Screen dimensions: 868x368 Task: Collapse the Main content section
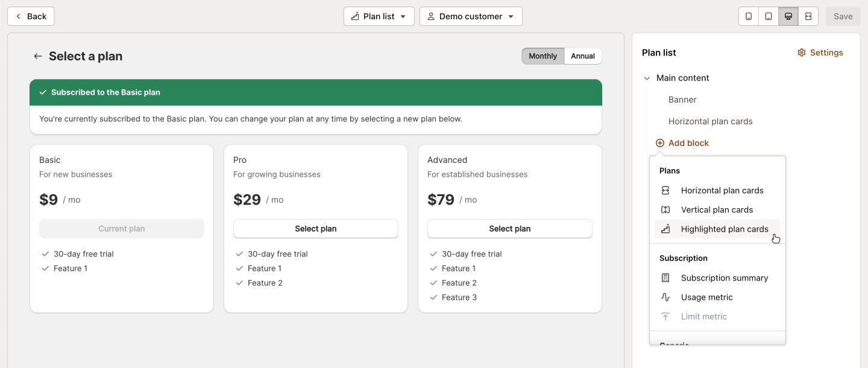pos(647,78)
